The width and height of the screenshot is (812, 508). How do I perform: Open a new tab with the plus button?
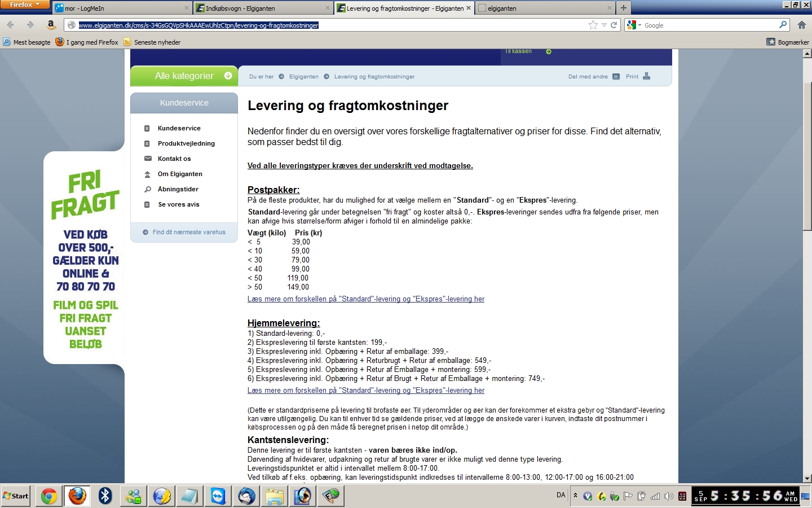pos(623,8)
